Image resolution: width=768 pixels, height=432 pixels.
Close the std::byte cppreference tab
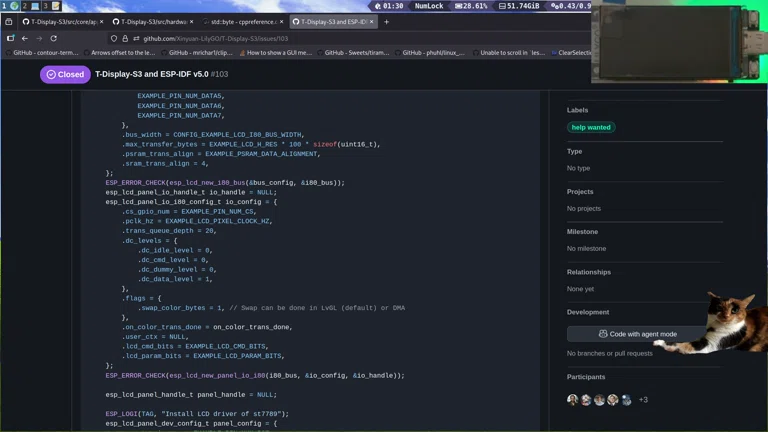281,21
